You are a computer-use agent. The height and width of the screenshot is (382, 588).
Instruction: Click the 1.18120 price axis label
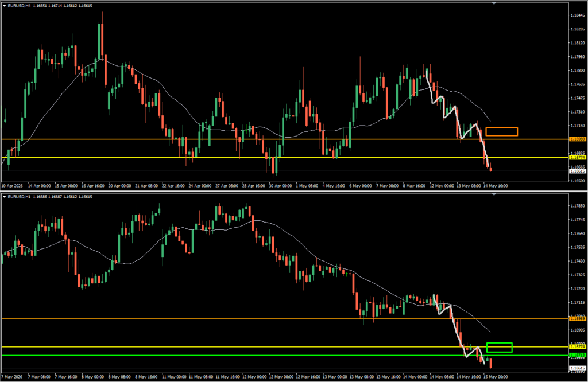[x=578, y=43]
